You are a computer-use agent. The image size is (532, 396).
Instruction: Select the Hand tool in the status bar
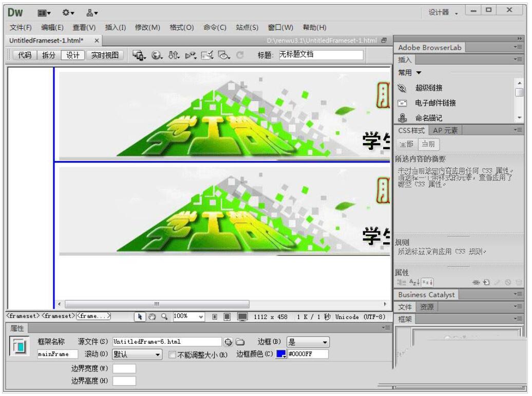[151, 317]
